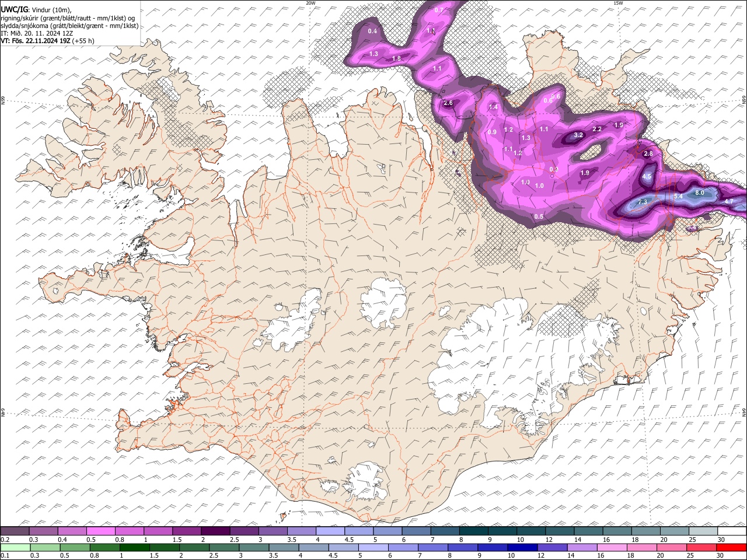Click the 1.4 precipitation value
The width and height of the screenshot is (747, 560).
[x=493, y=107]
